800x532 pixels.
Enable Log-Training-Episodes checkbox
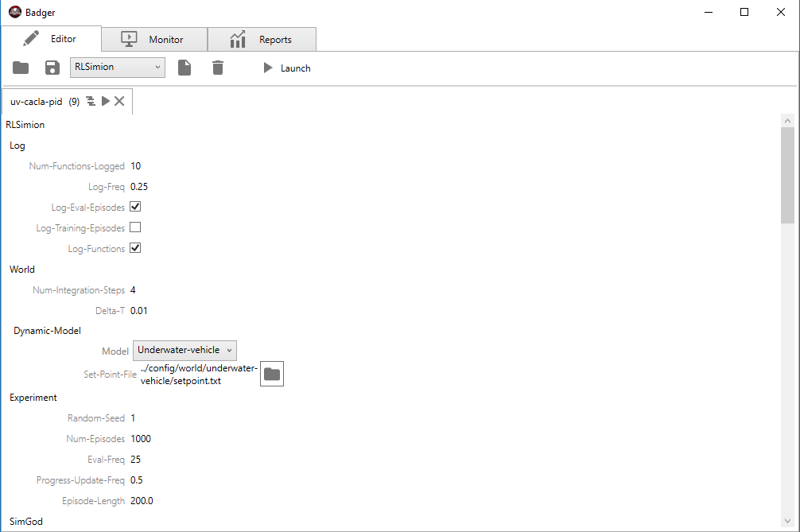[135, 227]
